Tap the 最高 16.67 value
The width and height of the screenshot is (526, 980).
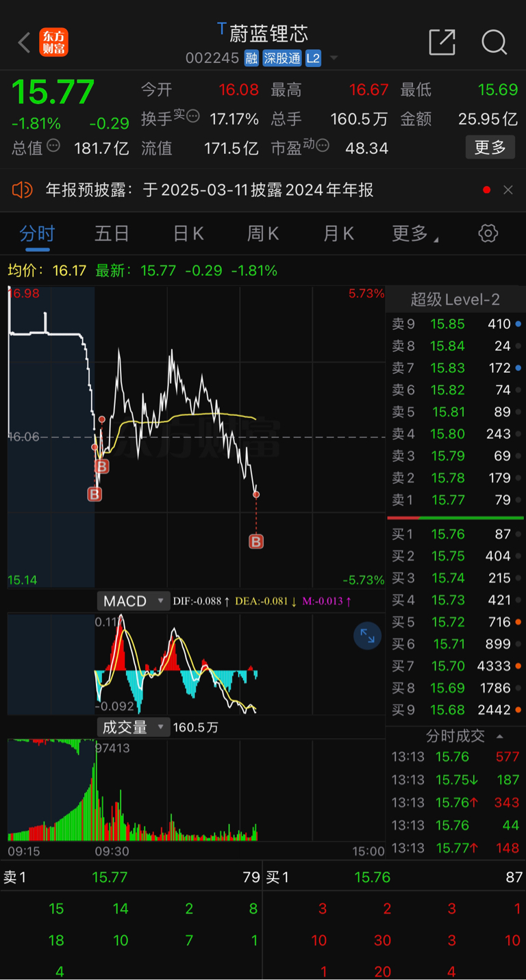[369, 90]
